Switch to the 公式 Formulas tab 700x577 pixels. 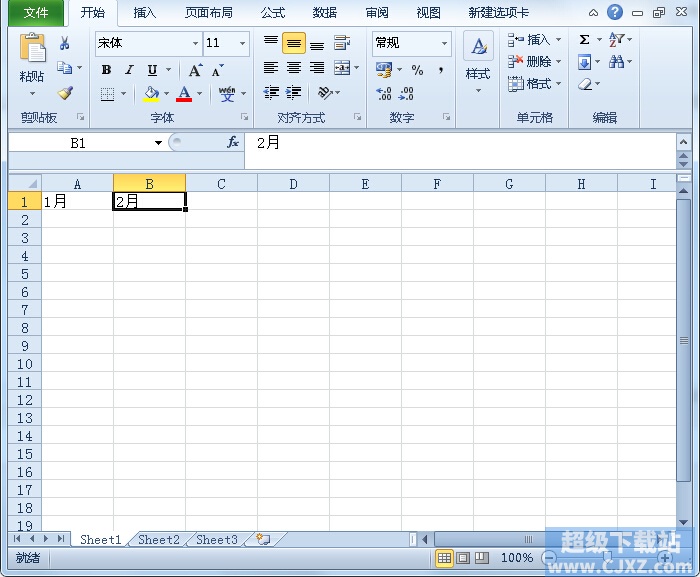273,13
